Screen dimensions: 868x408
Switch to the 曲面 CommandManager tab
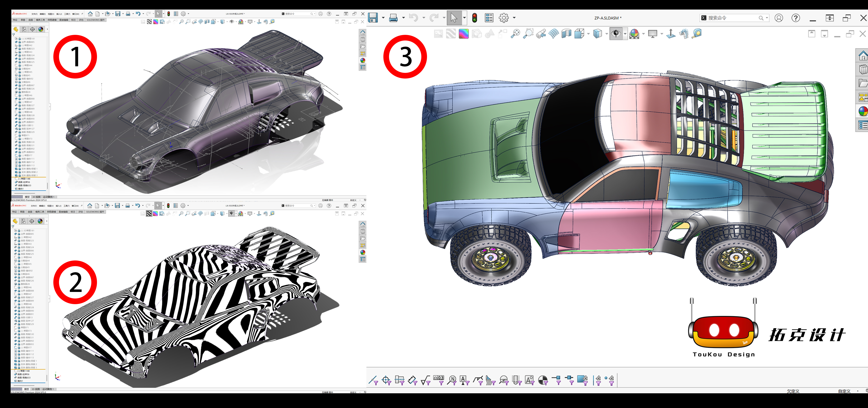[x=31, y=20]
